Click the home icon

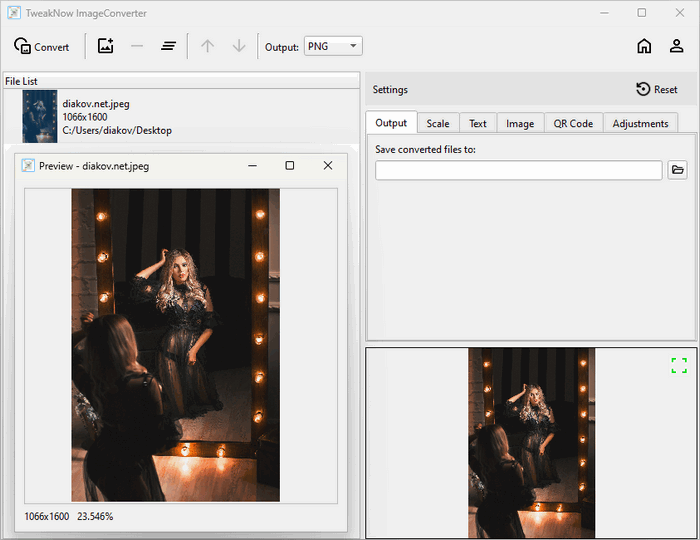point(644,46)
